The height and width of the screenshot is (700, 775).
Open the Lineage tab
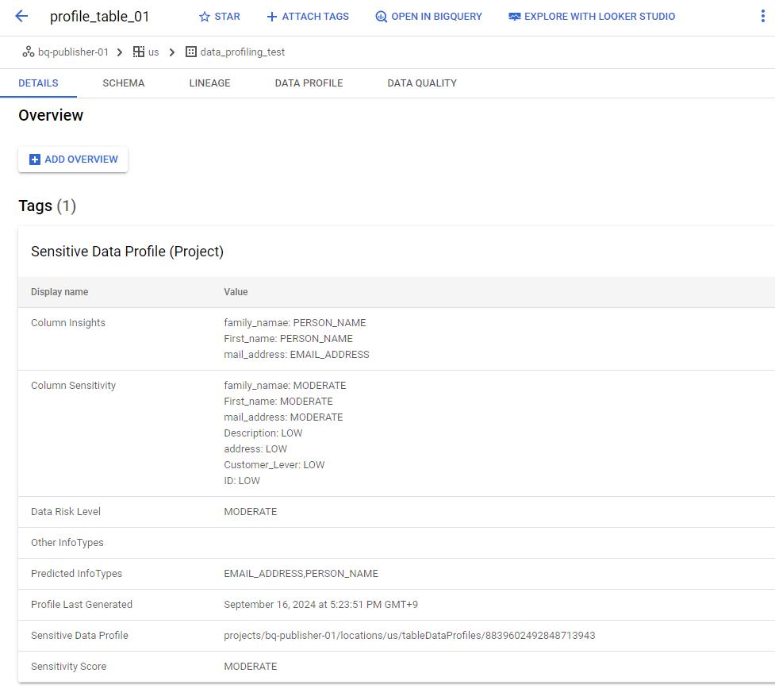click(209, 83)
